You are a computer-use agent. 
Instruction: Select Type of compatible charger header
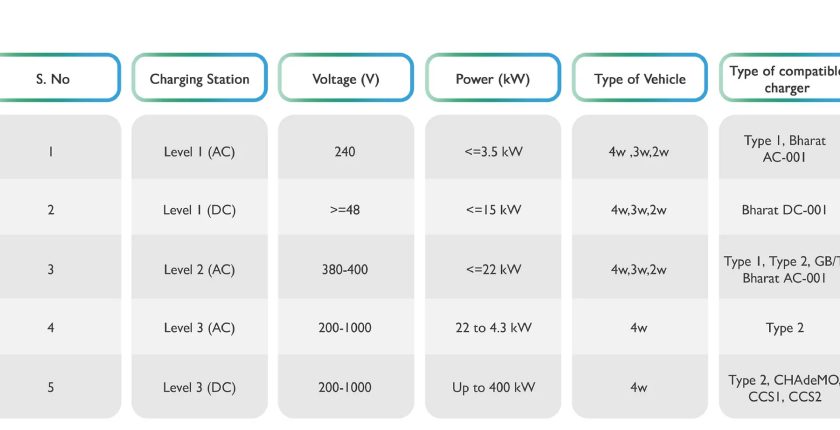tap(782, 79)
